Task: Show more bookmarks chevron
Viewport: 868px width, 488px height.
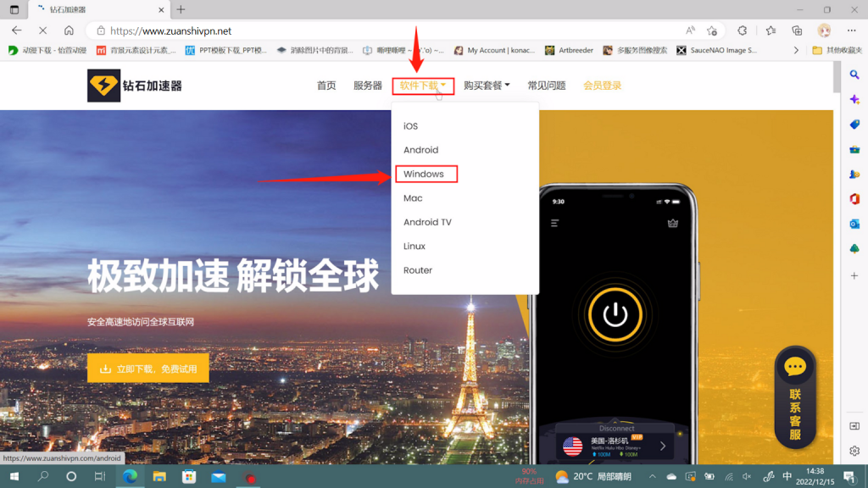Action: pyautogui.click(x=796, y=50)
